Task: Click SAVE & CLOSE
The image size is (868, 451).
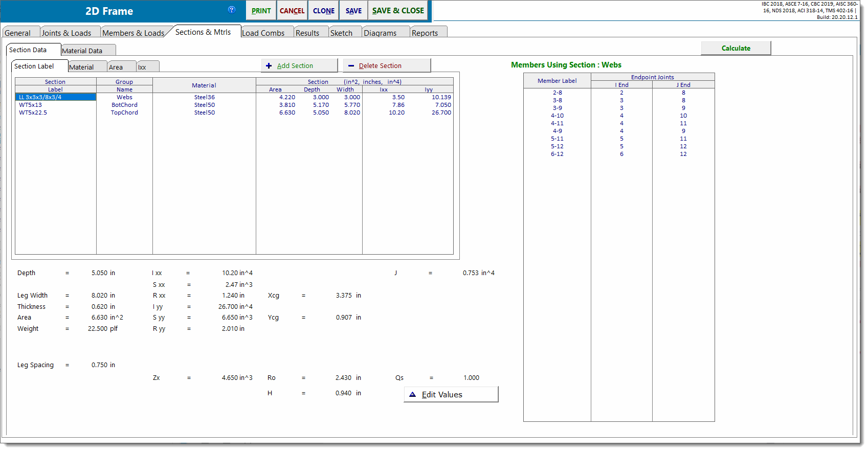Action: pos(398,11)
